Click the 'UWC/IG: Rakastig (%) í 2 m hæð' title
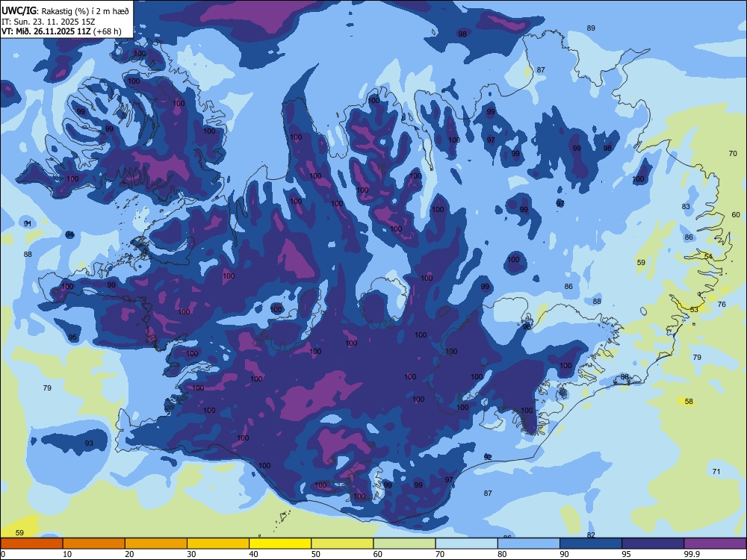 [65, 11]
